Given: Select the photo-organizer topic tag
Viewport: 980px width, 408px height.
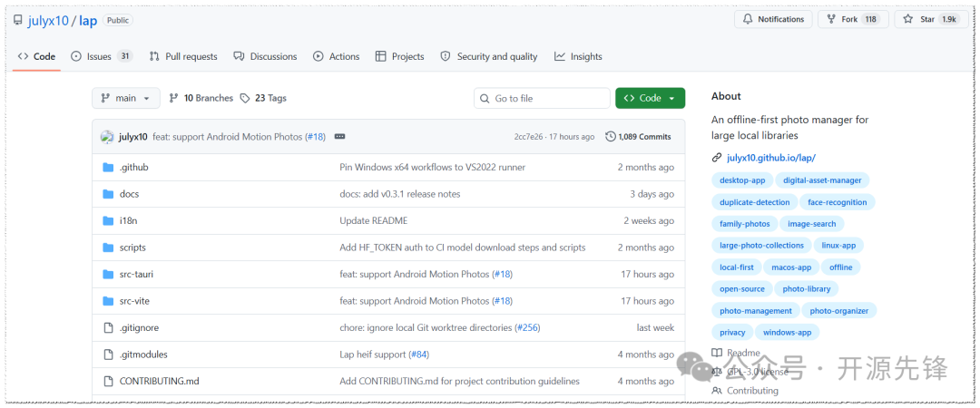Looking at the screenshot, I should point(839,310).
